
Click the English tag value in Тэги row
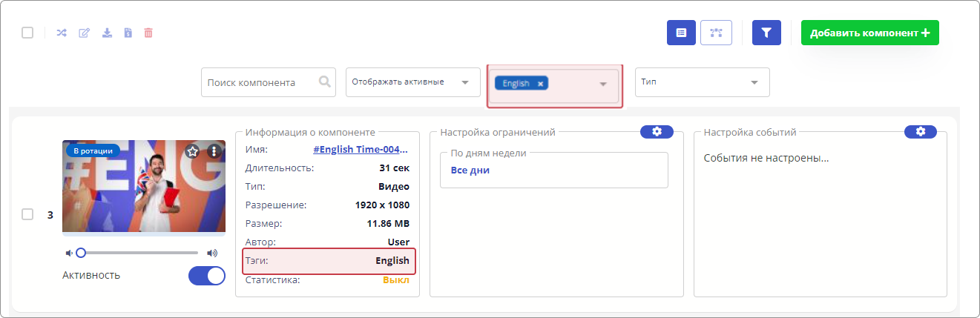tap(392, 261)
